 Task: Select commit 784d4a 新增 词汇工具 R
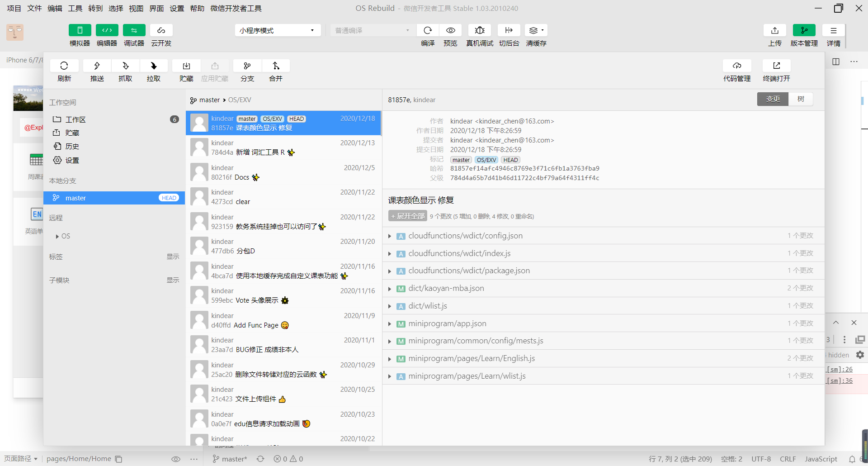pyautogui.click(x=283, y=147)
